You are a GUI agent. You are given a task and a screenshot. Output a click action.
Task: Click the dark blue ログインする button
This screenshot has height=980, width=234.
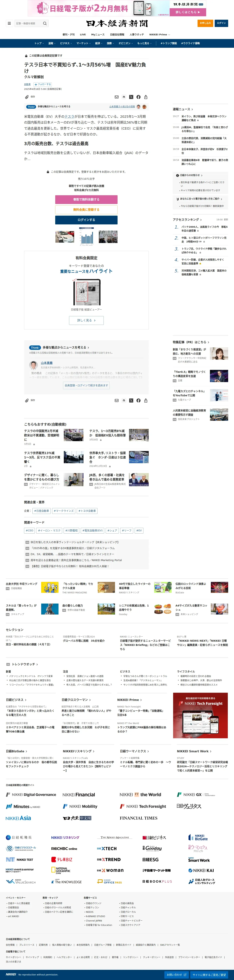(x=86, y=220)
